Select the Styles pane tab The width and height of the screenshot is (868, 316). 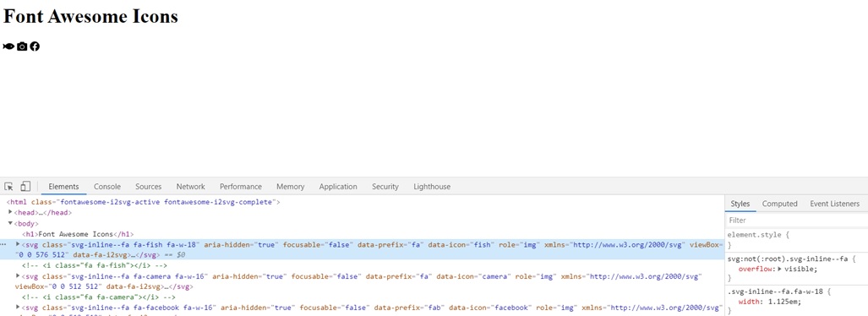(x=740, y=204)
